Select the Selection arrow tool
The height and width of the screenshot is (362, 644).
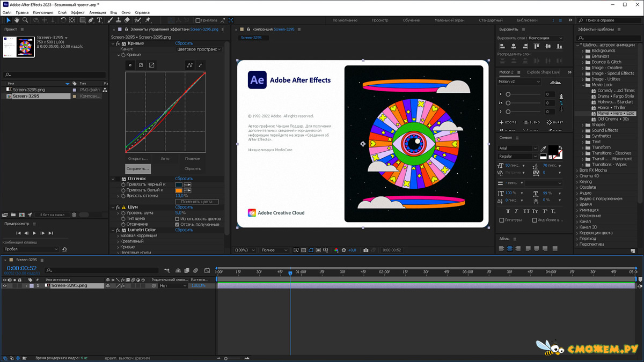click(8, 20)
